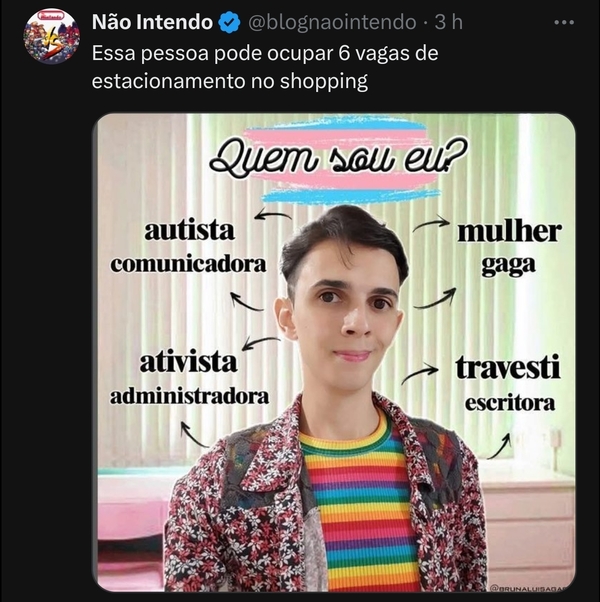Click the word "autista" in the image
This screenshot has width=600, height=602.
189,230
